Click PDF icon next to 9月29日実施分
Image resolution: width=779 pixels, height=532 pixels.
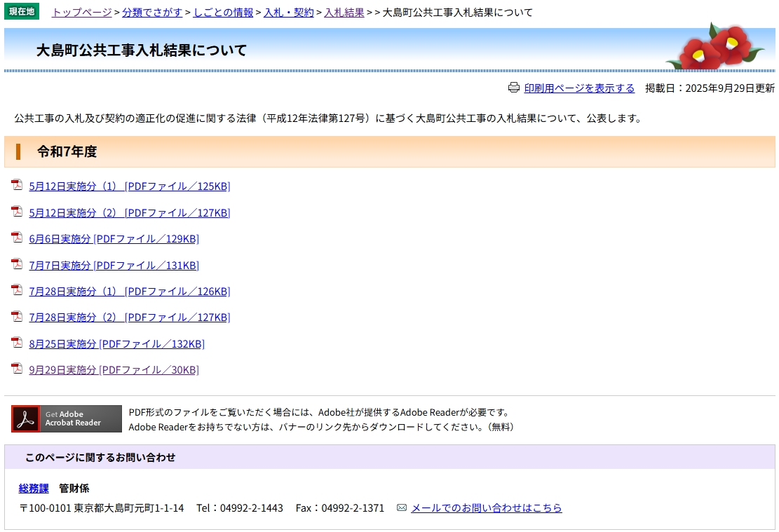tap(17, 369)
